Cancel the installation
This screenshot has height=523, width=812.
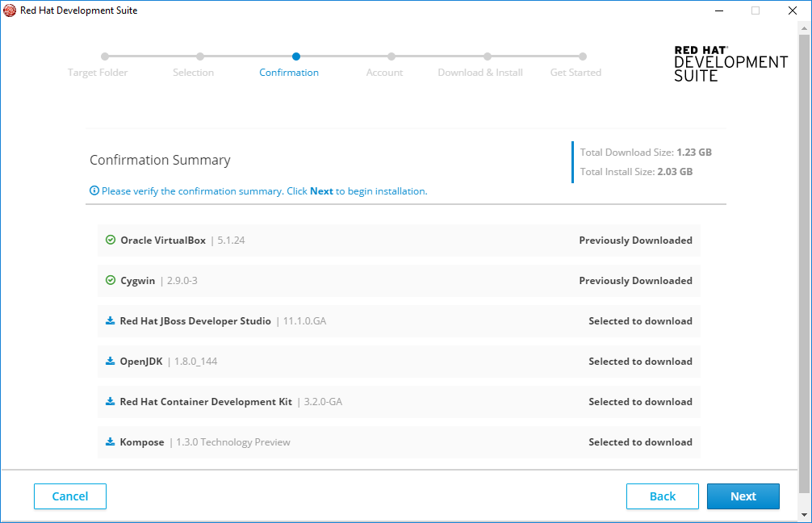coord(69,496)
